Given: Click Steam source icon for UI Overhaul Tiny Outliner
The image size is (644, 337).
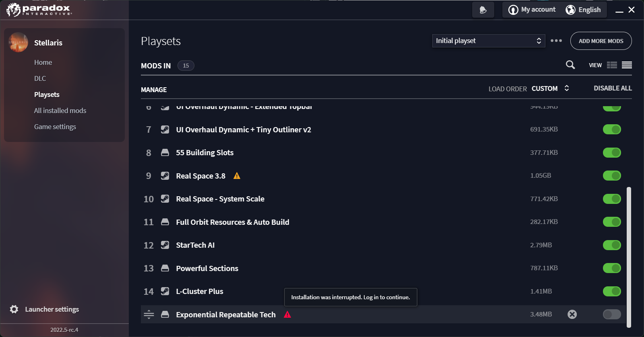Looking at the screenshot, I should (x=165, y=129).
